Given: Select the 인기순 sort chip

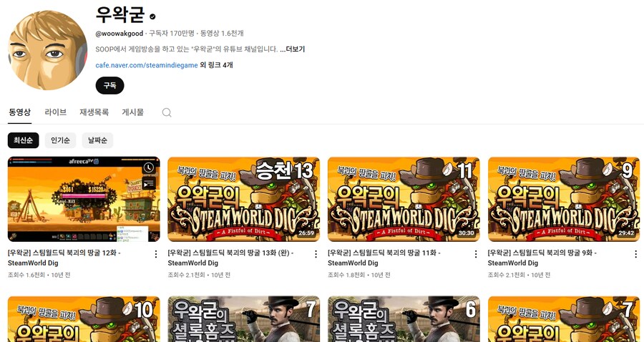Looking at the screenshot, I should (60, 140).
